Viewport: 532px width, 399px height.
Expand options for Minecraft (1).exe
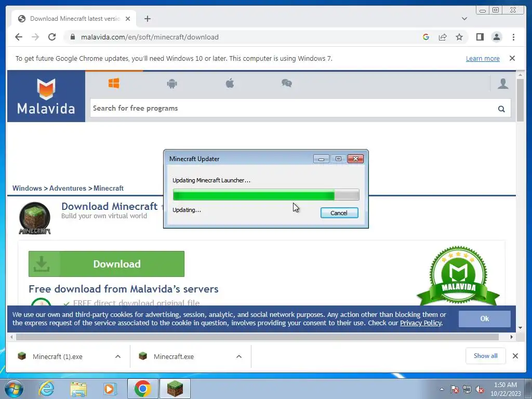click(118, 356)
